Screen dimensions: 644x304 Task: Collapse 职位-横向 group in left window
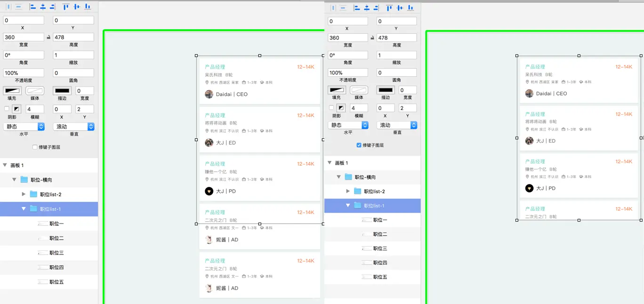coord(14,180)
